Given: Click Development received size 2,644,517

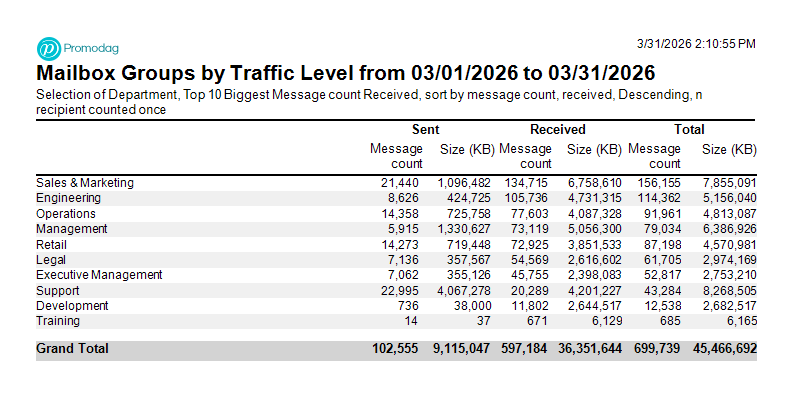Looking at the screenshot, I should pos(595,306).
